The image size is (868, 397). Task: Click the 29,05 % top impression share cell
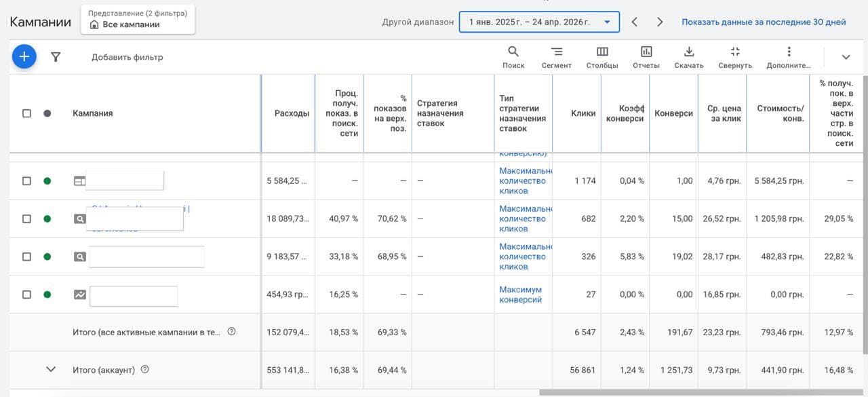838,219
